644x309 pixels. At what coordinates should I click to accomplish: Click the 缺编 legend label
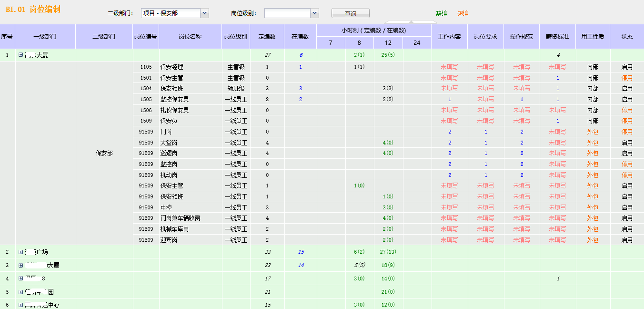pyautogui.click(x=442, y=13)
